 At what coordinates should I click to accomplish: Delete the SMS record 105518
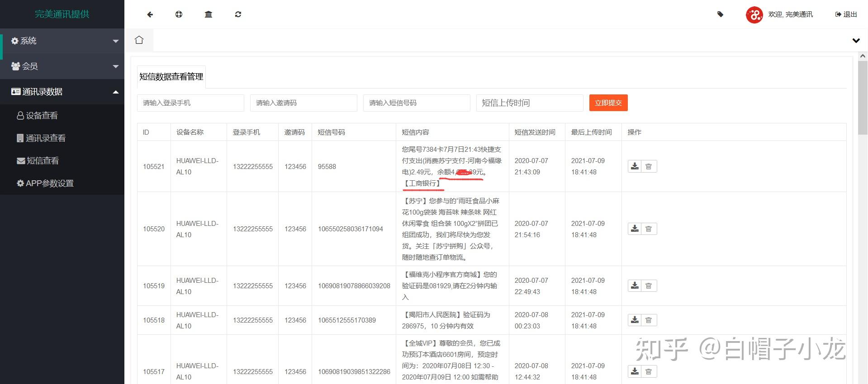pos(649,320)
